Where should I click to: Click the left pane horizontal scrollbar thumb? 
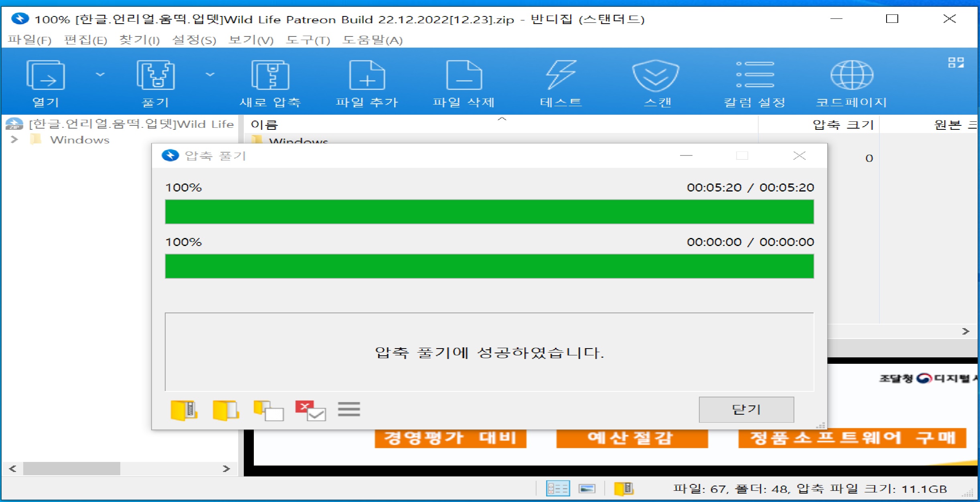coord(71,468)
